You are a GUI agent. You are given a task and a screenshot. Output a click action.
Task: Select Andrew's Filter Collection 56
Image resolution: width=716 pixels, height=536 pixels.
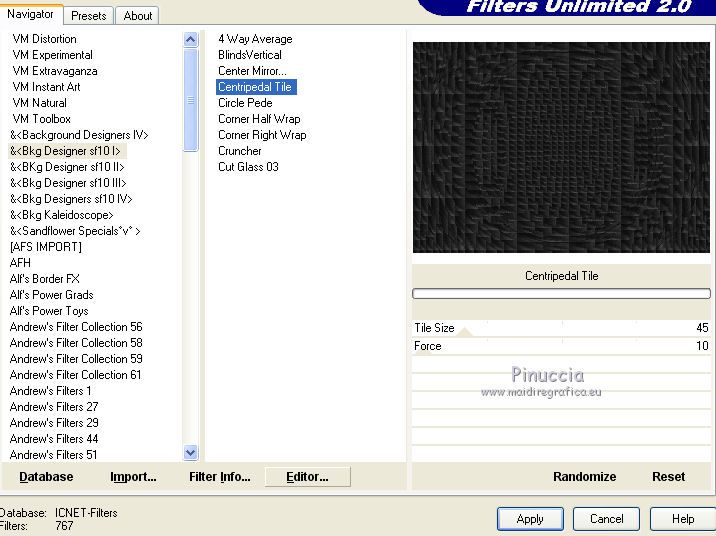76,327
